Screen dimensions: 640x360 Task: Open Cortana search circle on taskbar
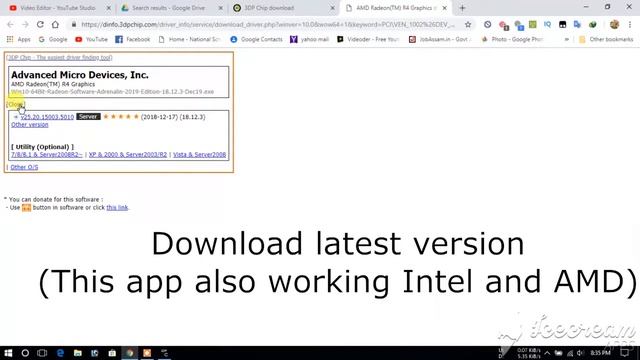(x=25, y=353)
